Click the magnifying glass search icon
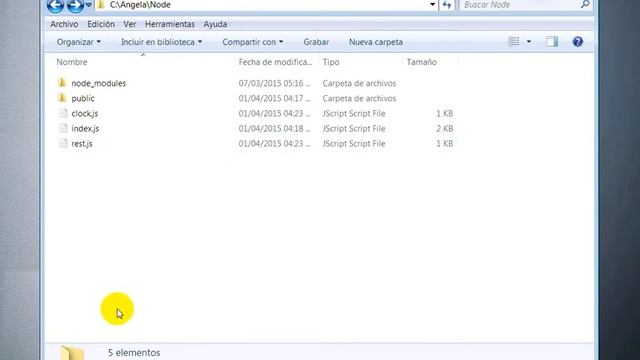Viewport: 640px width, 360px height. pyautogui.click(x=585, y=4)
